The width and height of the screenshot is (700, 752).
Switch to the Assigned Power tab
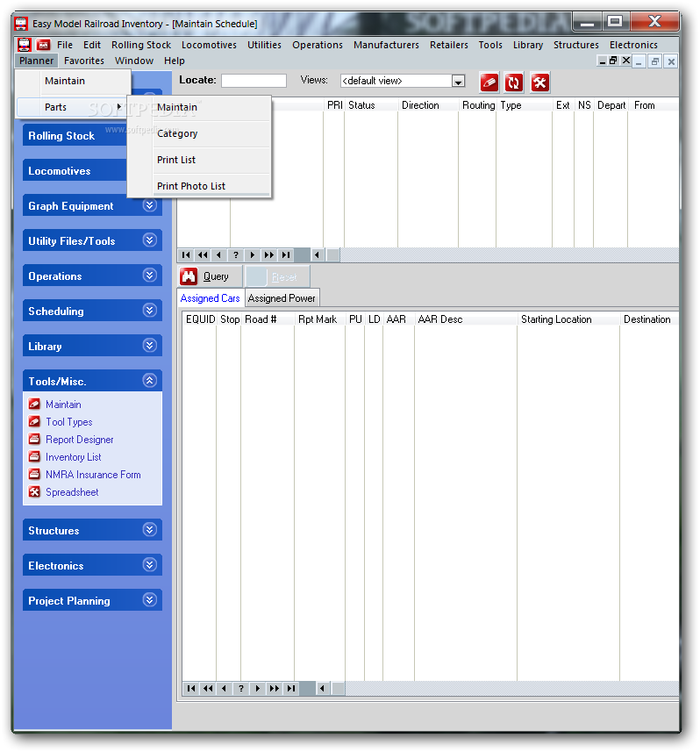pyautogui.click(x=282, y=298)
